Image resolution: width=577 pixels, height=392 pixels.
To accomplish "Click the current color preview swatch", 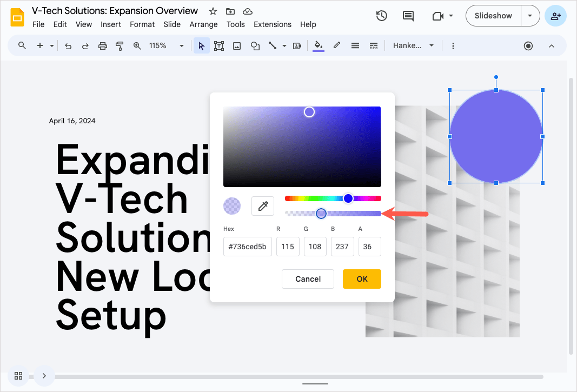I will [x=232, y=206].
